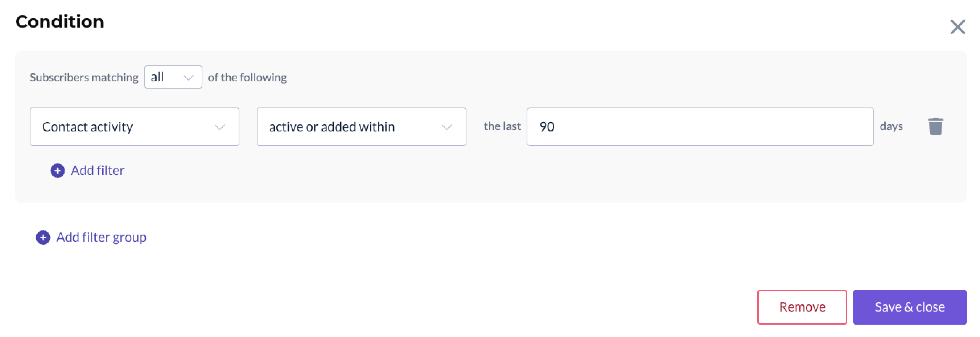Click the 'of the following' text
Screen dimensions: 980x337
247,78
